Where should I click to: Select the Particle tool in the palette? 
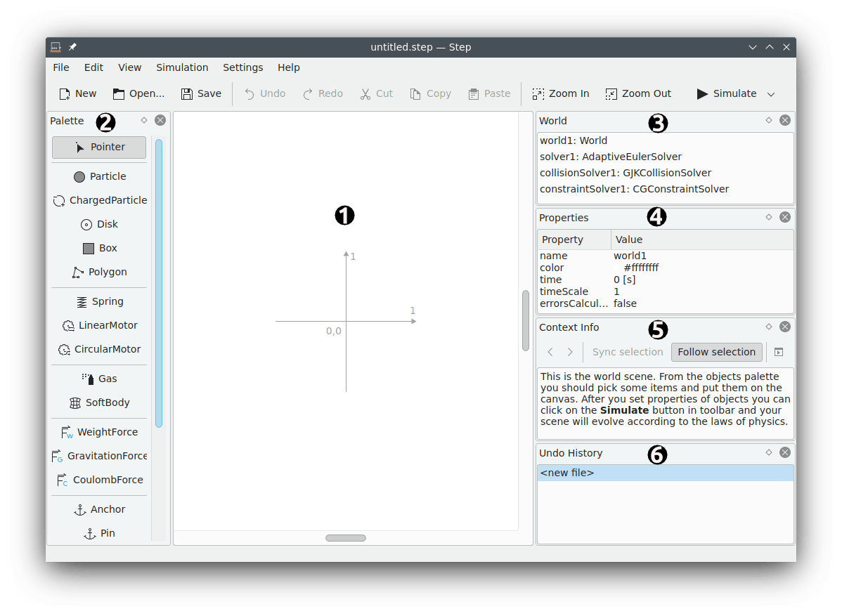coord(99,176)
